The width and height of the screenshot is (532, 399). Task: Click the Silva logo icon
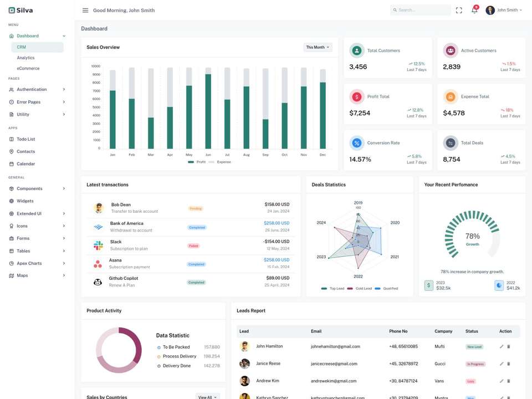pos(12,10)
